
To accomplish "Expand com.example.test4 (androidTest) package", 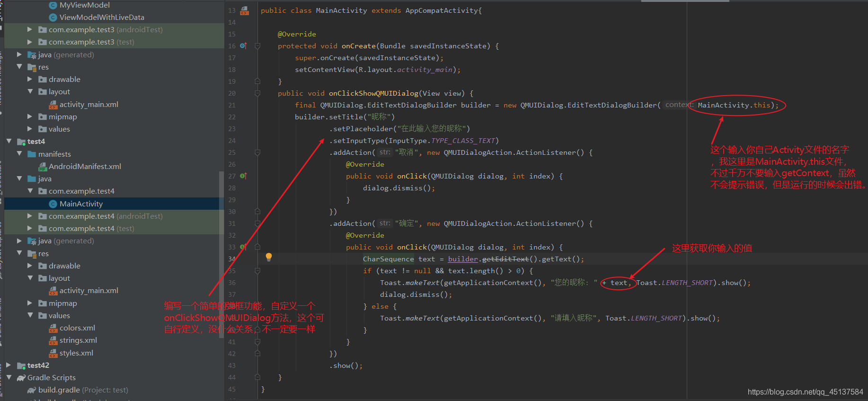I will tap(30, 216).
